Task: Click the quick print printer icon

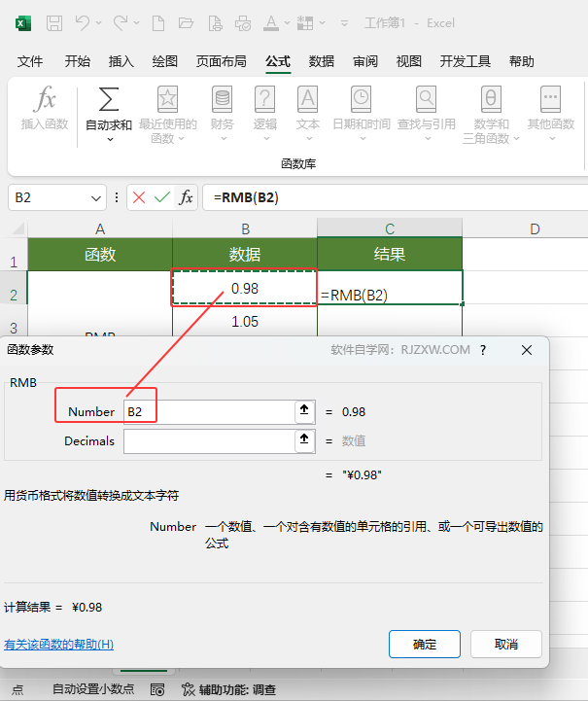Action: coord(243,22)
